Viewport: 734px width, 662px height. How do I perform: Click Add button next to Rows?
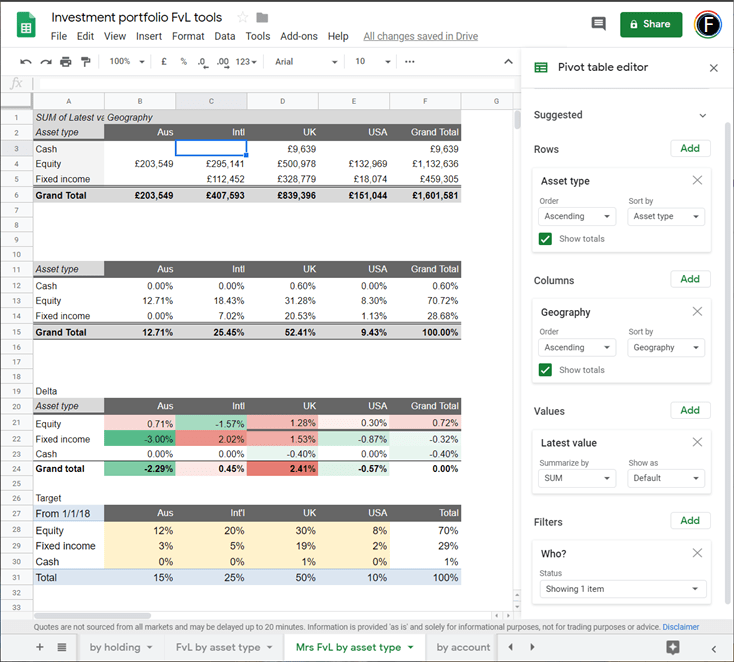690,148
